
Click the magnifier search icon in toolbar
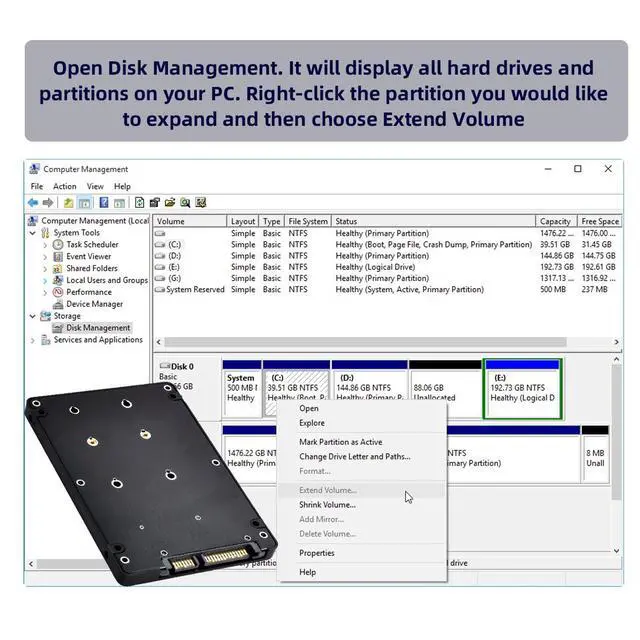[185, 202]
